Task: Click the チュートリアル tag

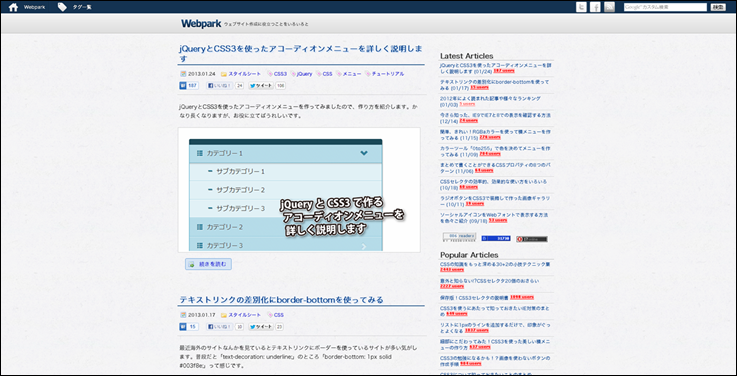Action: (x=388, y=74)
